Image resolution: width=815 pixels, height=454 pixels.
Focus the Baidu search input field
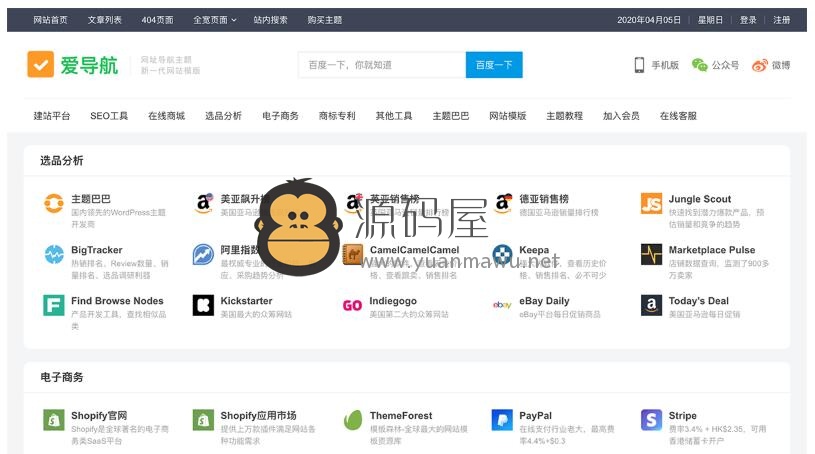(382, 65)
